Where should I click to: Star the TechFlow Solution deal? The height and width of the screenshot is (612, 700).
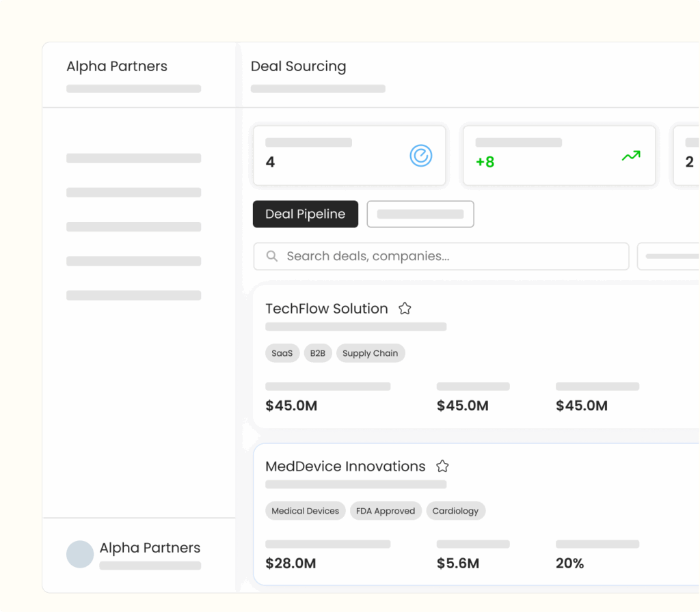point(405,308)
